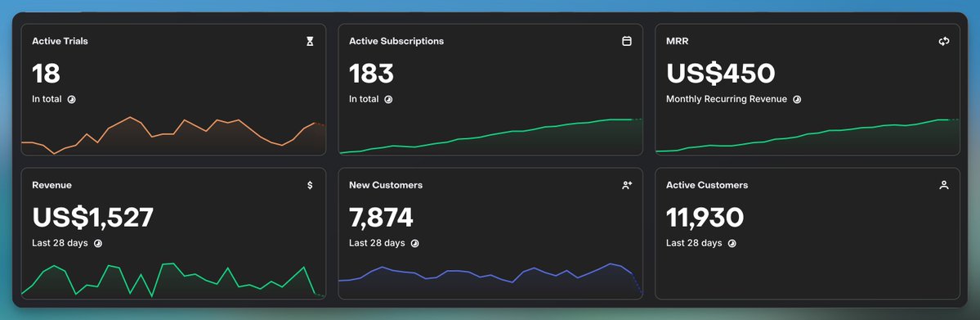The height and width of the screenshot is (320, 980).
Task: Click the New Customers card title
Action: pyautogui.click(x=386, y=185)
